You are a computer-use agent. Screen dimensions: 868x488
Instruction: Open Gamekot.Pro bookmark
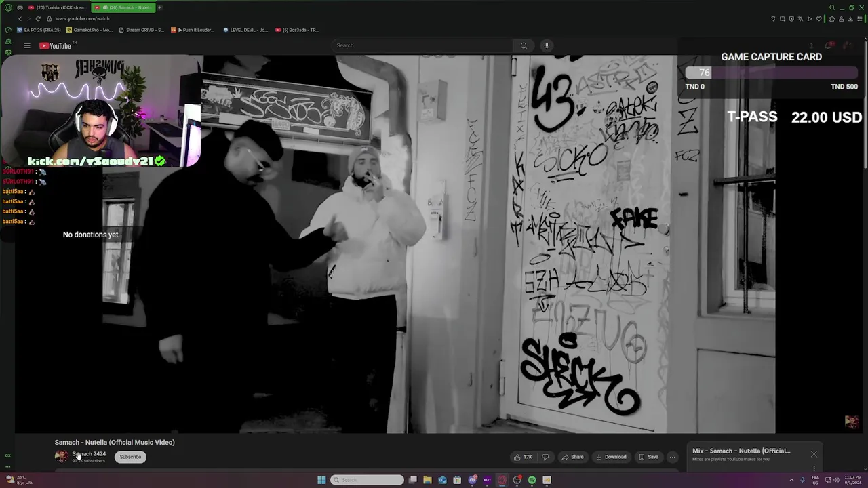point(90,30)
